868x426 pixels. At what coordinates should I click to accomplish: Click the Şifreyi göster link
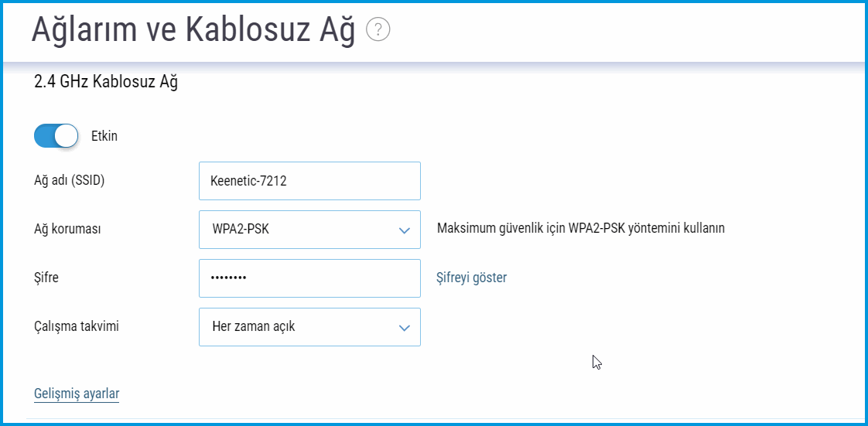point(471,278)
